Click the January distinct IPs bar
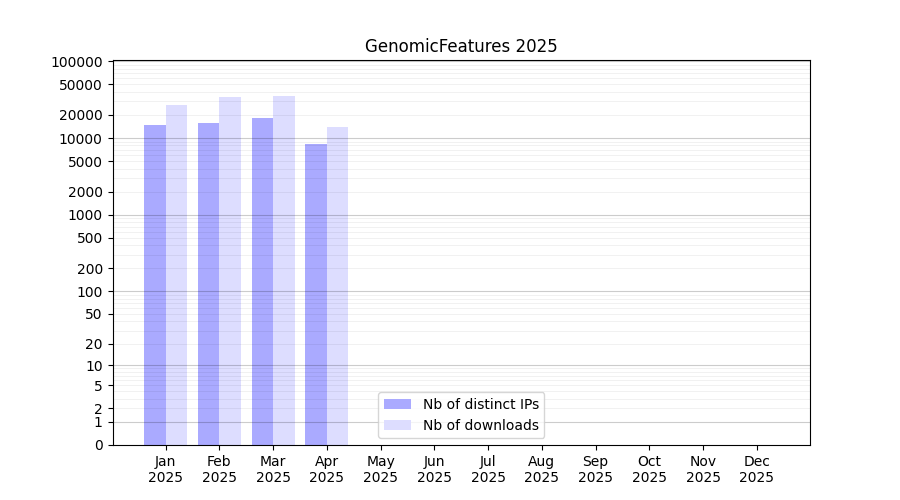 155,285
